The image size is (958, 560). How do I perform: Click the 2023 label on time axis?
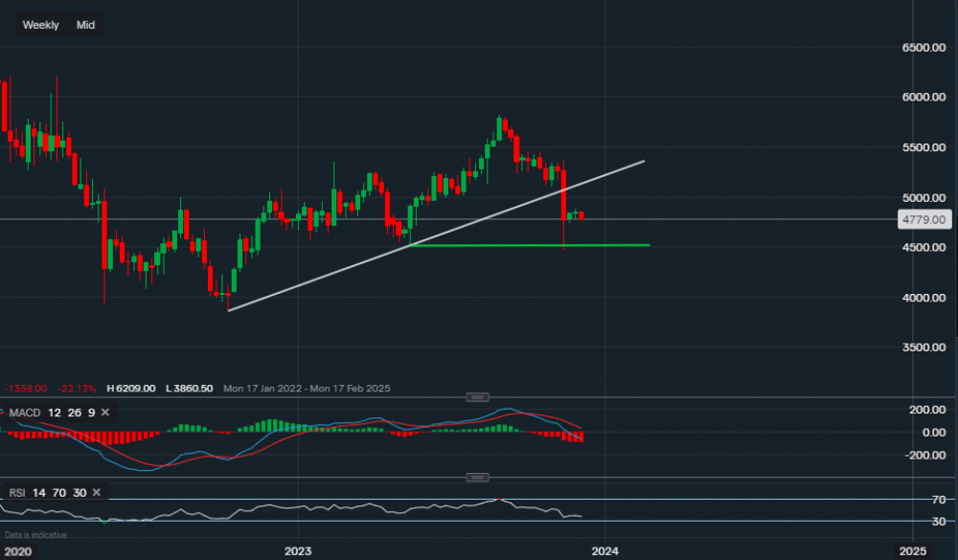coord(298,551)
